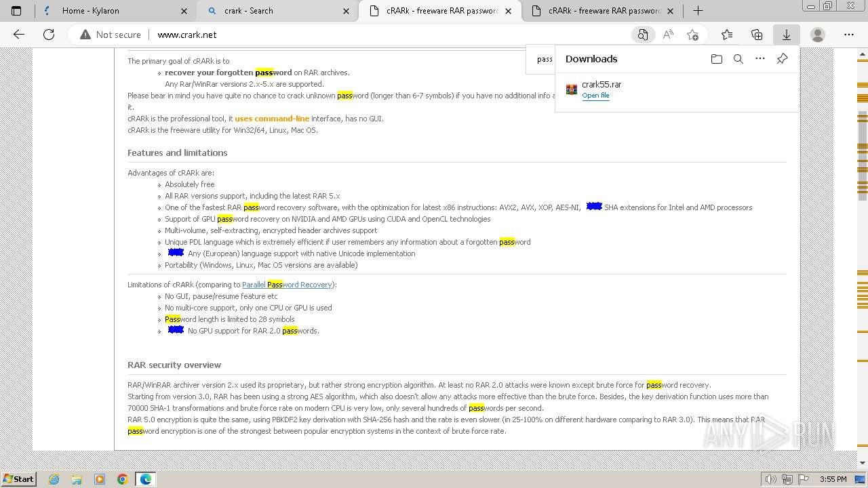Open More options in Downloads panel
This screenshot has width=868, height=488.
[760, 59]
